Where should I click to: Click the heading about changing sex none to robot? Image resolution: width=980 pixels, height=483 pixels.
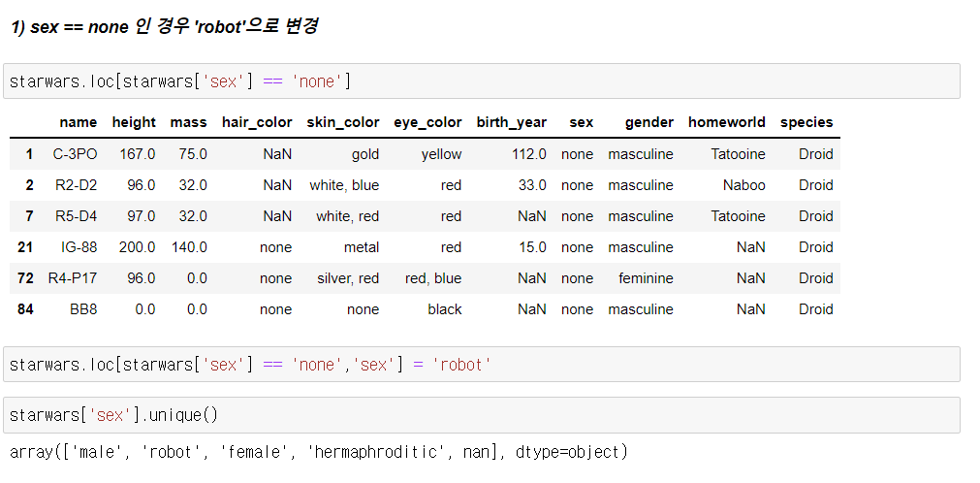(x=165, y=26)
